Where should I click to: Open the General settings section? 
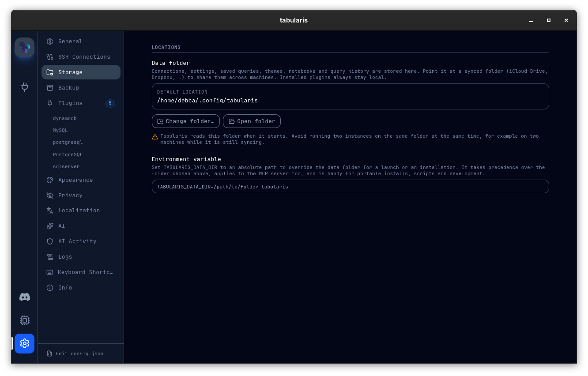(x=81, y=41)
